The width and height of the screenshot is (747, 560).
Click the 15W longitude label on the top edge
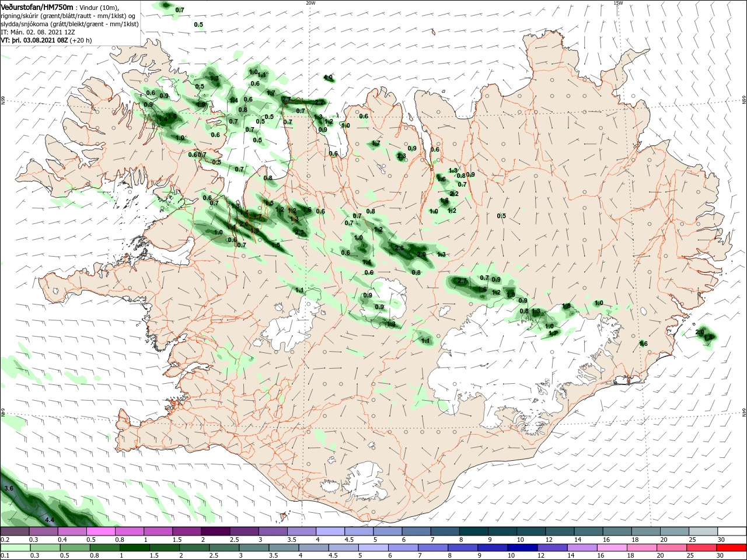[618, 3]
